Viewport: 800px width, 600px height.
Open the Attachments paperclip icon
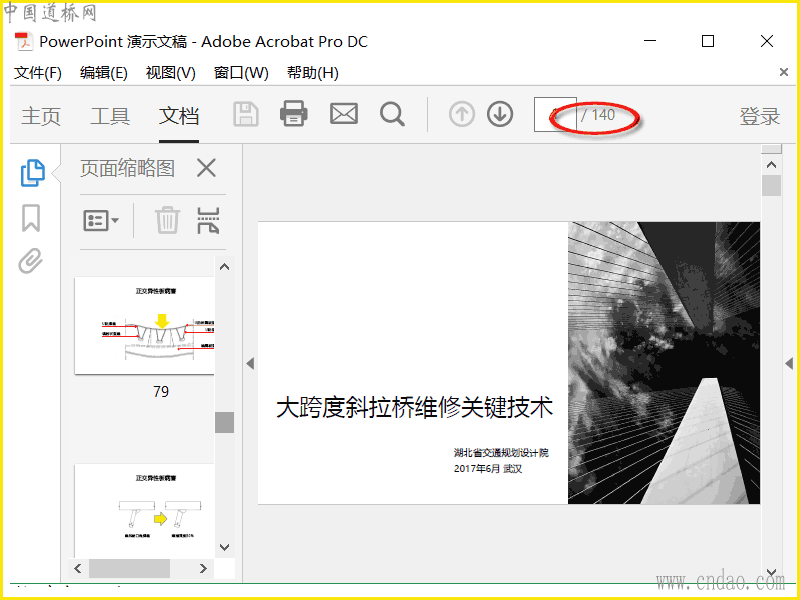[x=31, y=261]
